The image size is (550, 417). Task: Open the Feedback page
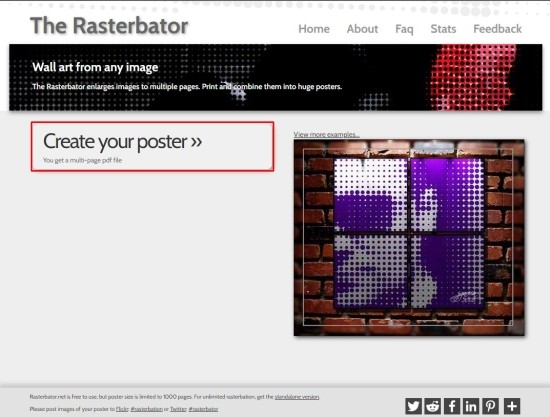point(497,29)
